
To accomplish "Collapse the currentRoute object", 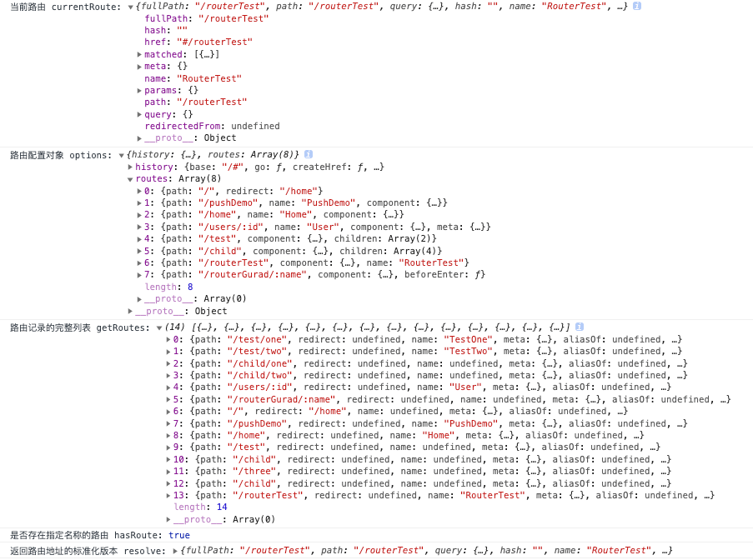I will [x=130, y=7].
